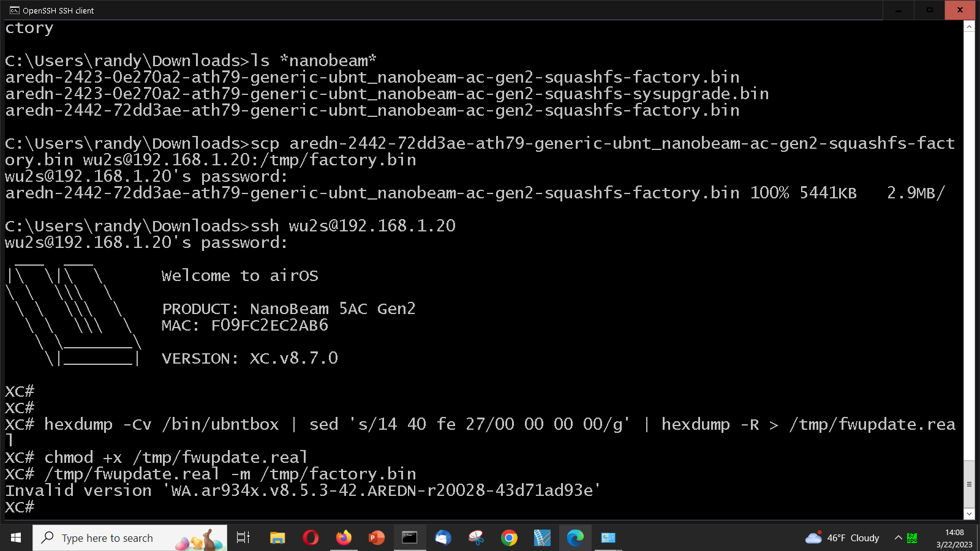Open Microsoft Edge
This screenshot has width=980, height=551.
[x=575, y=538]
